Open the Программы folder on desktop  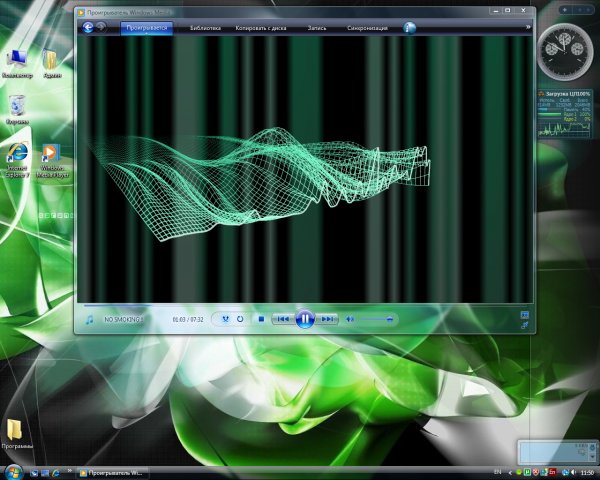click(17, 432)
